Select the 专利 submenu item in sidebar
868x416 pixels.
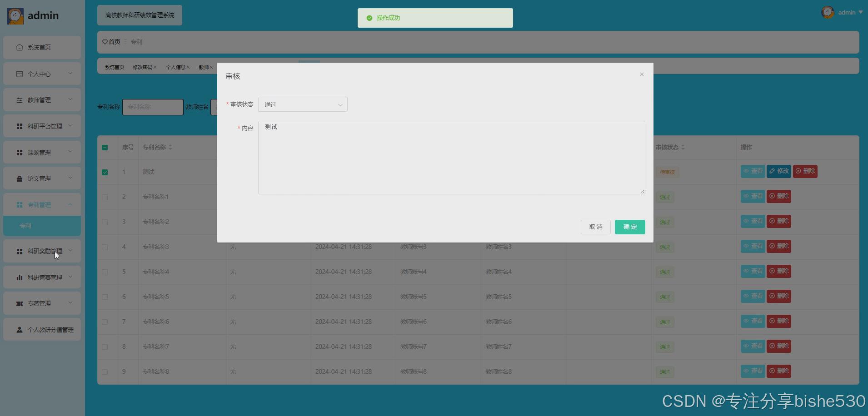[42, 226]
